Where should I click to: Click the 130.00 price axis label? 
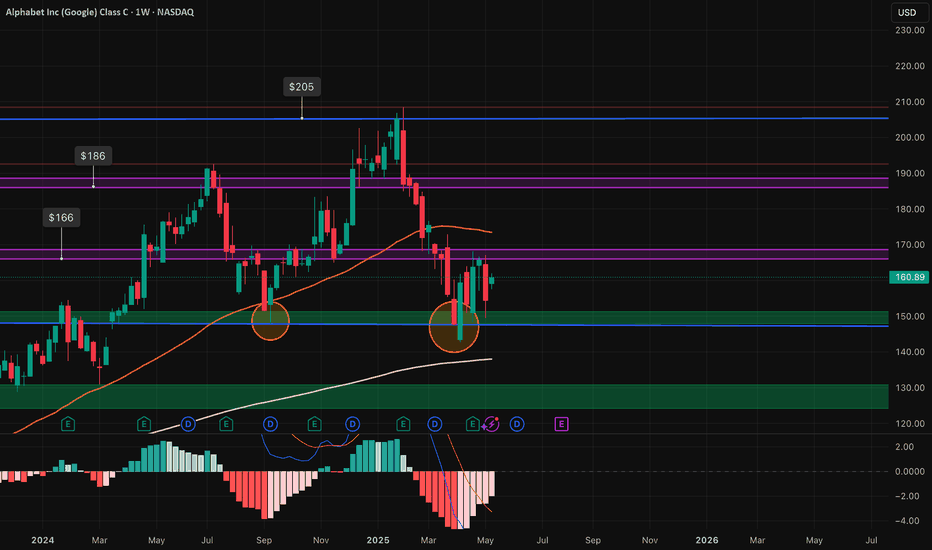pos(909,388)
